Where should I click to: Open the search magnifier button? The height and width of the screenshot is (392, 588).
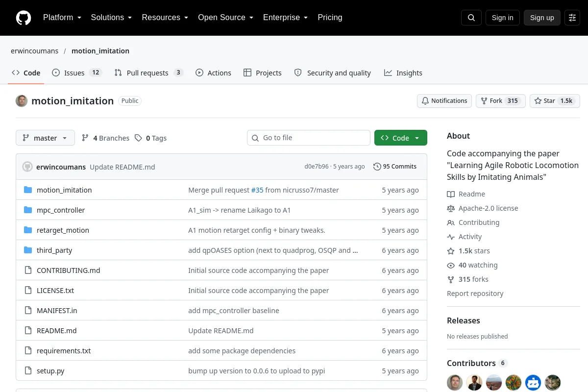pyautogui.click(x=471, y=18)
